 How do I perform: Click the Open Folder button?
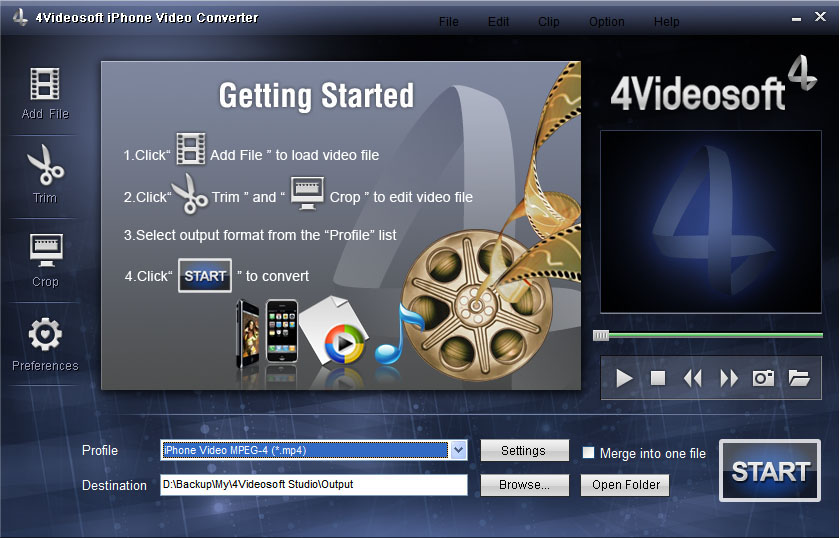point(625,485)
